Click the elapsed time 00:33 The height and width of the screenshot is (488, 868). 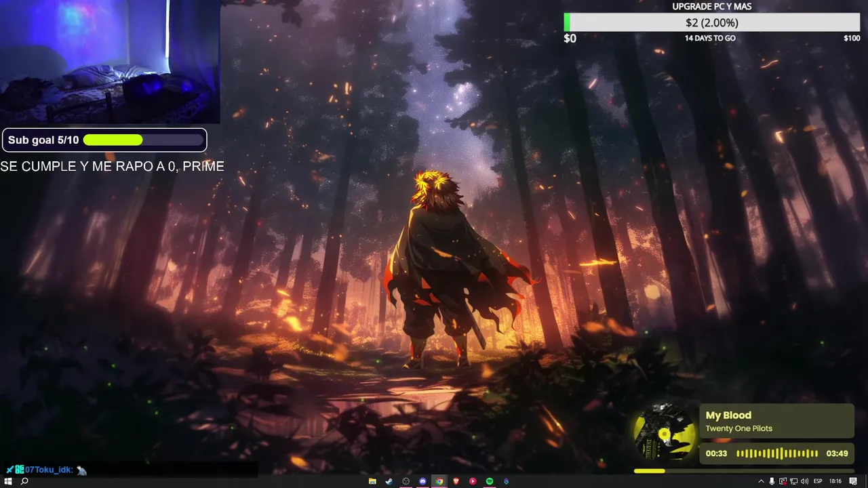(716, 453)
